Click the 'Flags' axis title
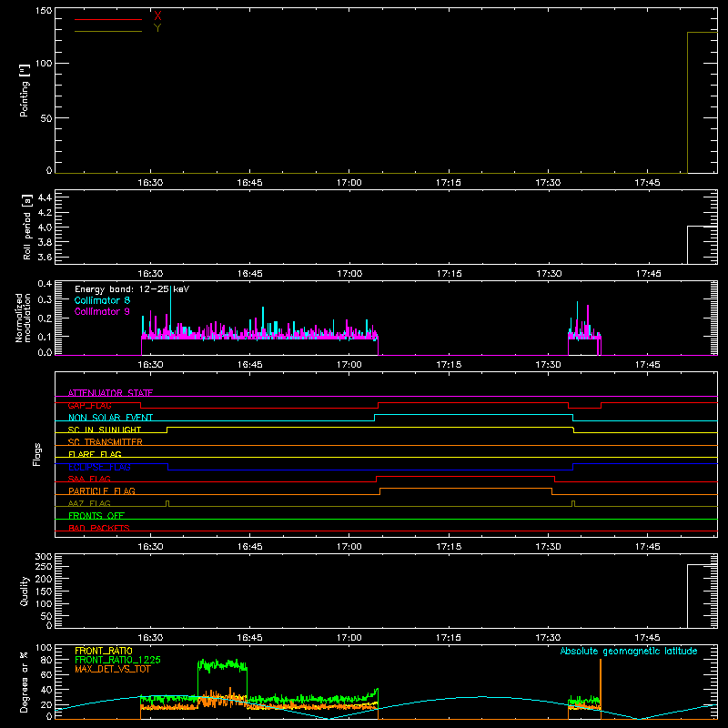 coord(36,454)
